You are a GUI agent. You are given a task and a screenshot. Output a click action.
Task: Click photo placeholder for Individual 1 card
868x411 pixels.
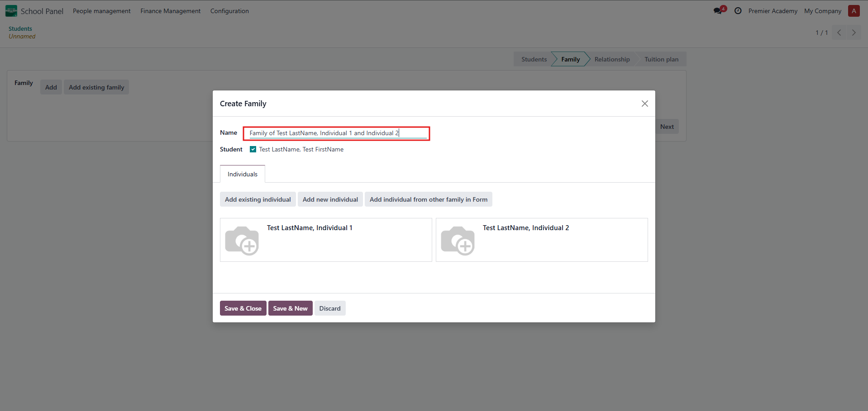pos(242,241)
